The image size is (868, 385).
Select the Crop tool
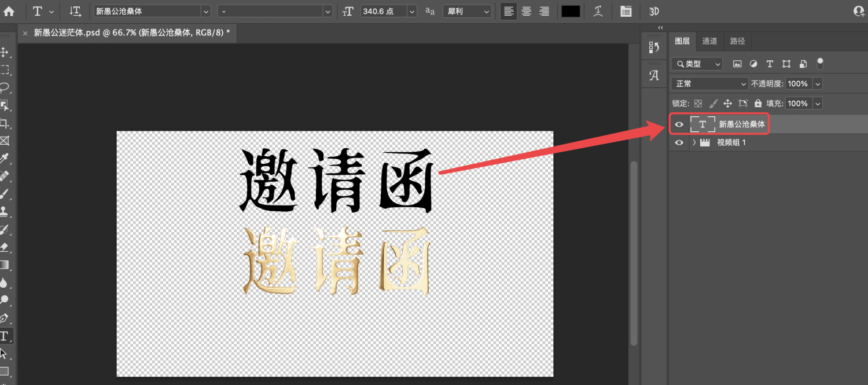click(x=5, y=123)
